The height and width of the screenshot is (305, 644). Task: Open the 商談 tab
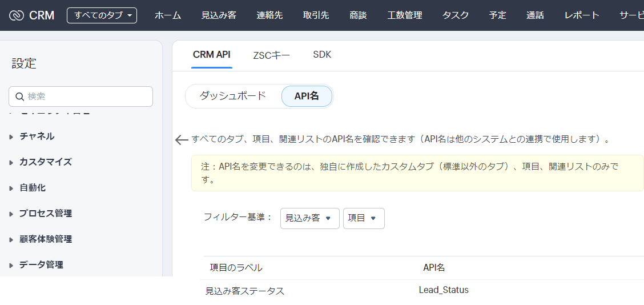click(358, 15)
